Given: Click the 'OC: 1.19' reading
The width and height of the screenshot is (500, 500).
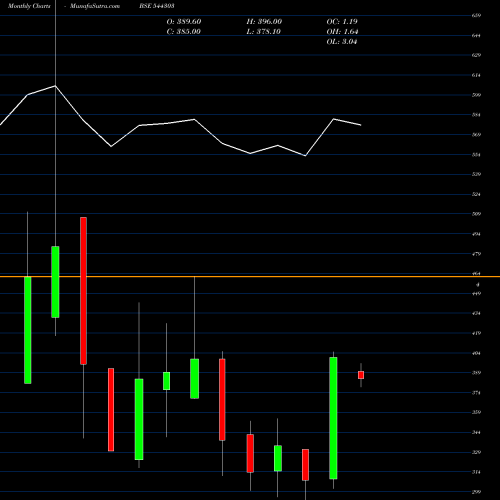Looking at the screenshot, I should [342, 22].
